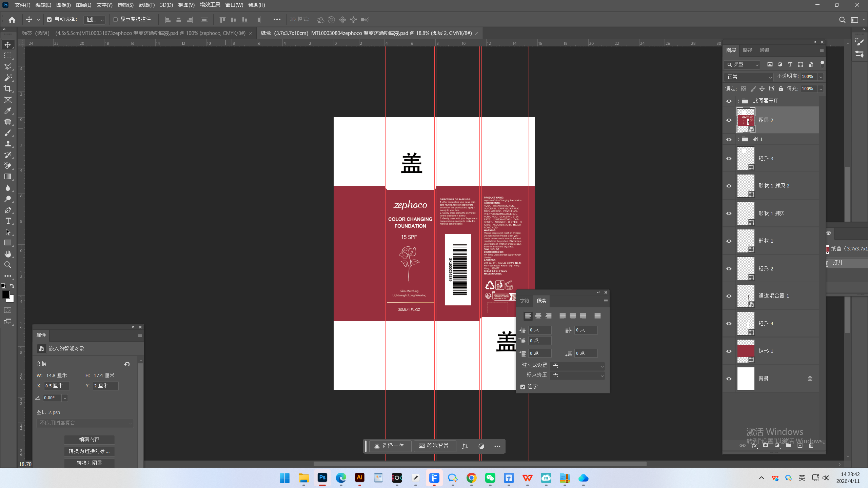The image size is (868, 488).
Task: Toggle visibility of 组 1 group
Action: tap(729, 140)
